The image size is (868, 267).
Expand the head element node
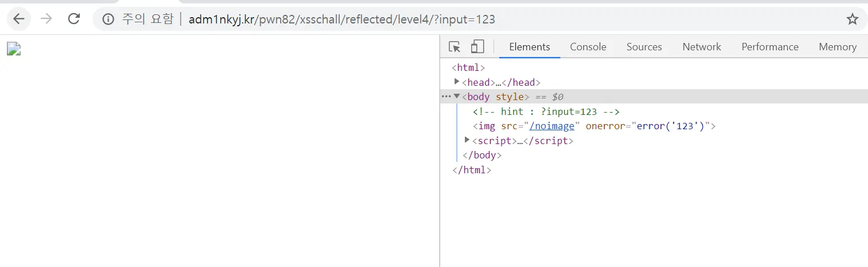[457, 82]
